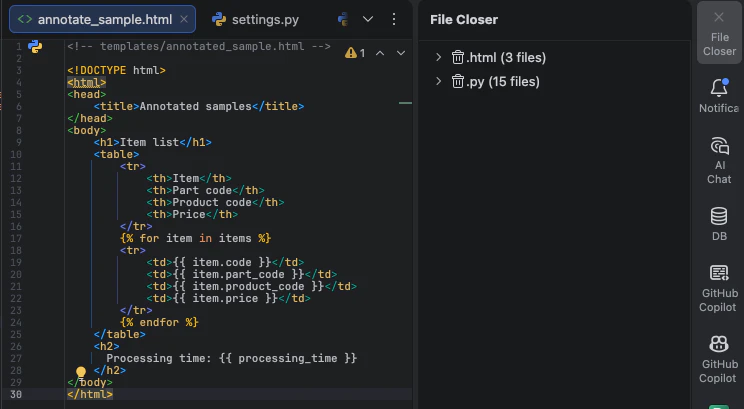Image resolution: width=744 pixels, height=409 pixels.
Task: Open the lower GitHub Copilot tool window
Action: [x=719, y=360]
